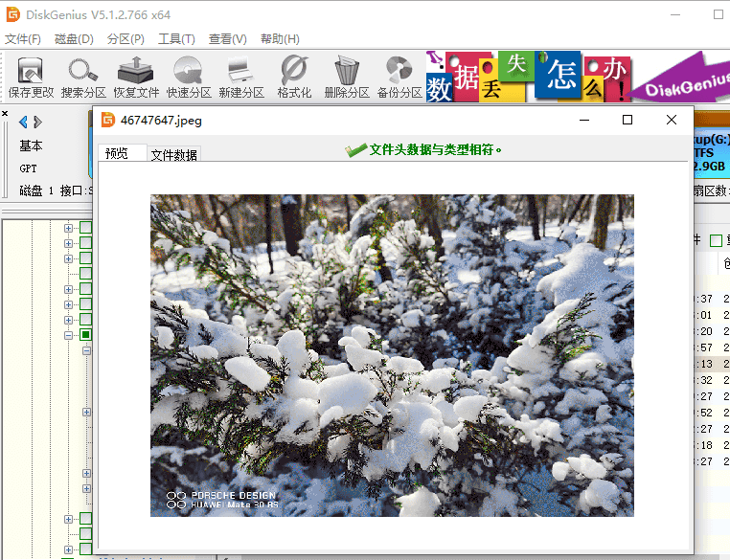Toggle the green filled checkbox in the tree
Viewport: 730px width, 560px height.
tap(85, 335)
